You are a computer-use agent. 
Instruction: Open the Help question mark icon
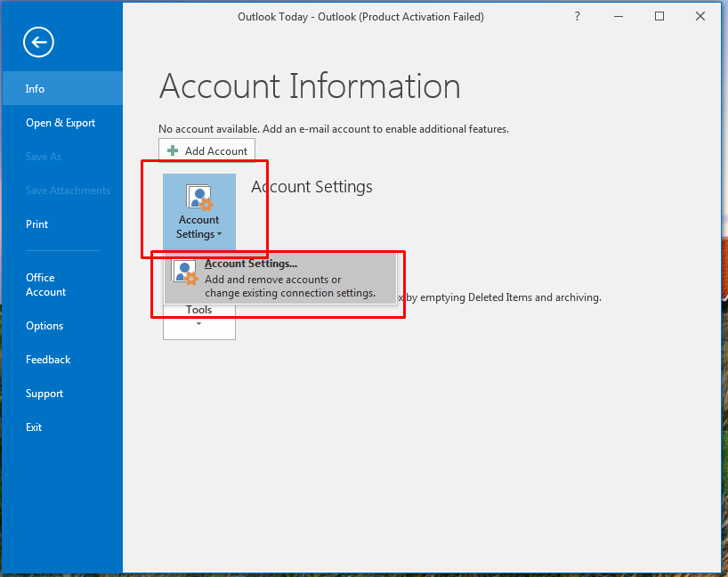[x=577, y=17]
